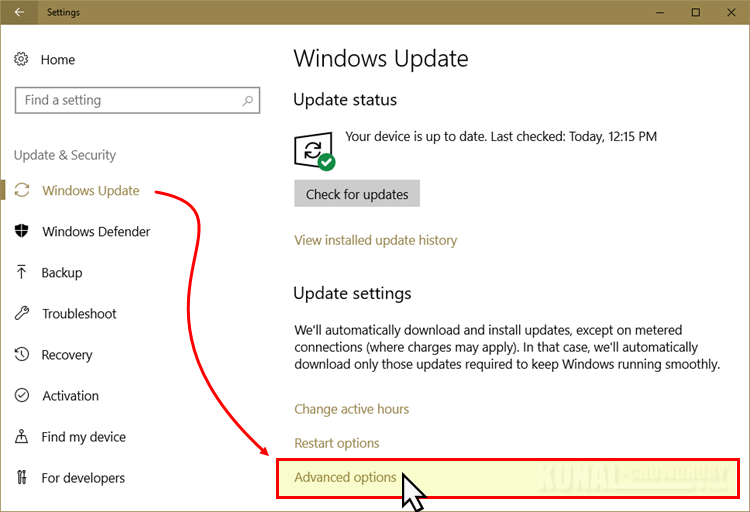
Task: Click the Find my device person icon
Action: point(22,436)
